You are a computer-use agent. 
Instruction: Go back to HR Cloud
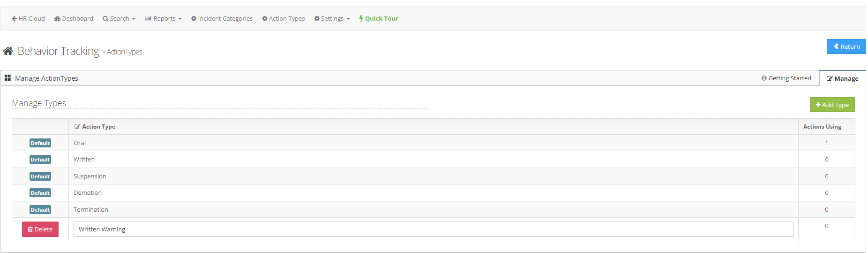(x=28, y=19)
